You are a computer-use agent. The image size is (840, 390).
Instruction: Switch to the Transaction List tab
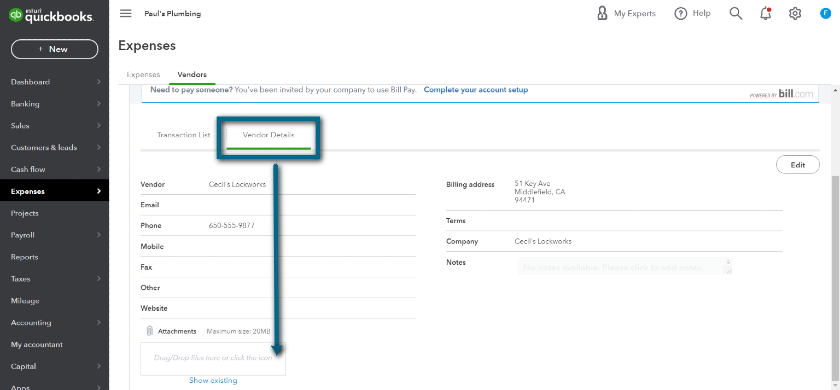point(183,135)
